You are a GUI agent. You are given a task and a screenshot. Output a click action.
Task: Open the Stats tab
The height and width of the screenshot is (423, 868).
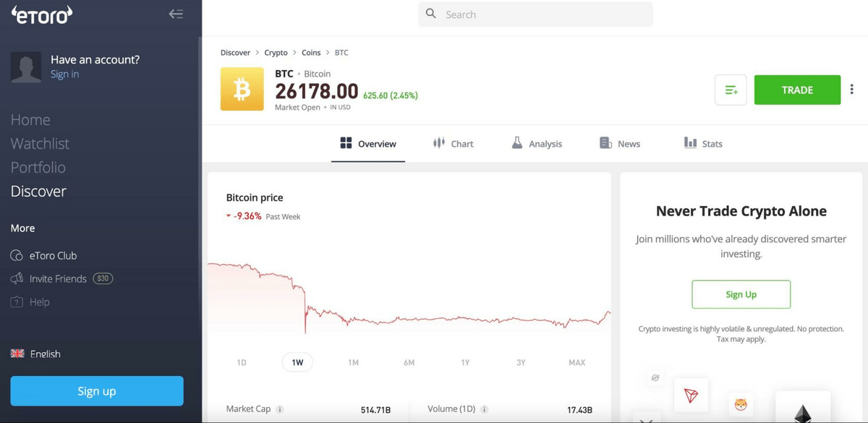click(x=703, y=143)
